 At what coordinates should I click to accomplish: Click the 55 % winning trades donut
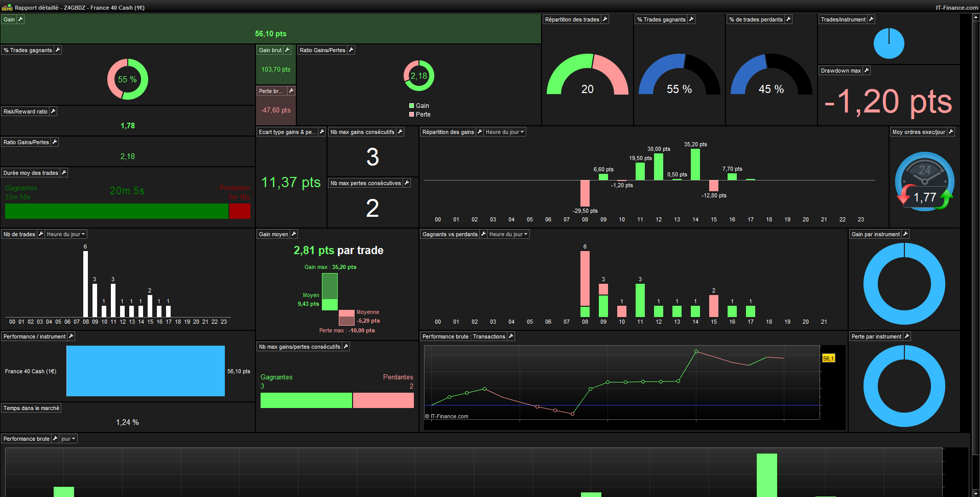(x=128, y=79)
